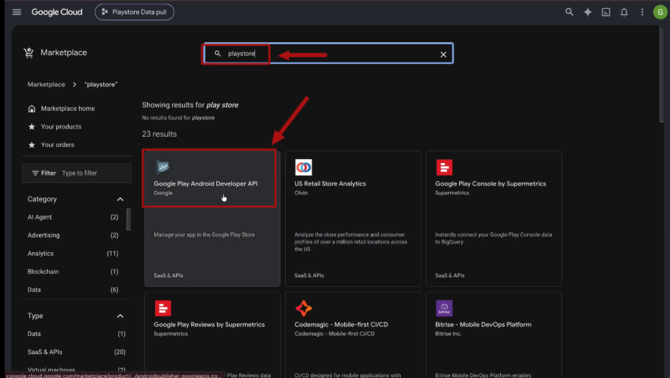Click the purple Bitrise logo
Viewport: 670px width, 378px height.
tap(444, 308)
